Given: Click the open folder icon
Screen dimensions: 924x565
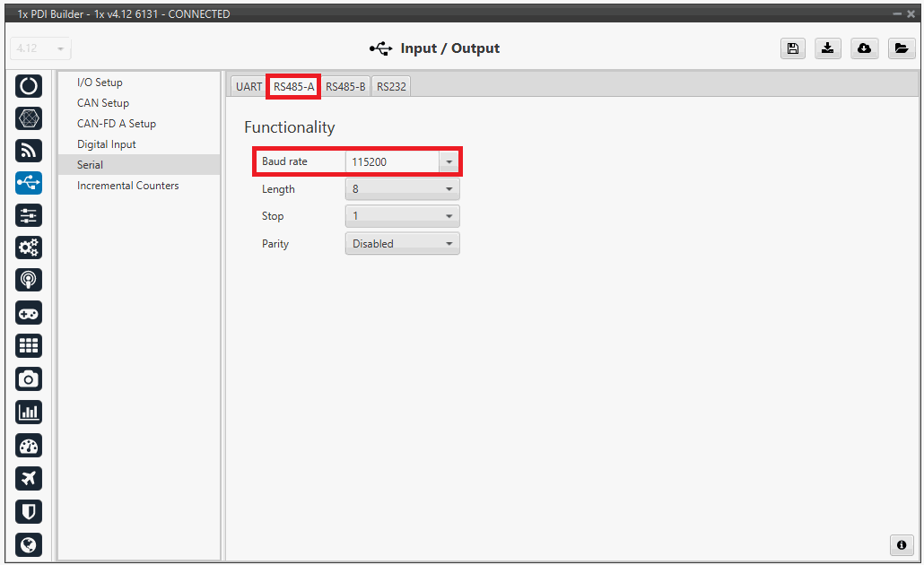Looking at the screenshot, I should point(901,48).
